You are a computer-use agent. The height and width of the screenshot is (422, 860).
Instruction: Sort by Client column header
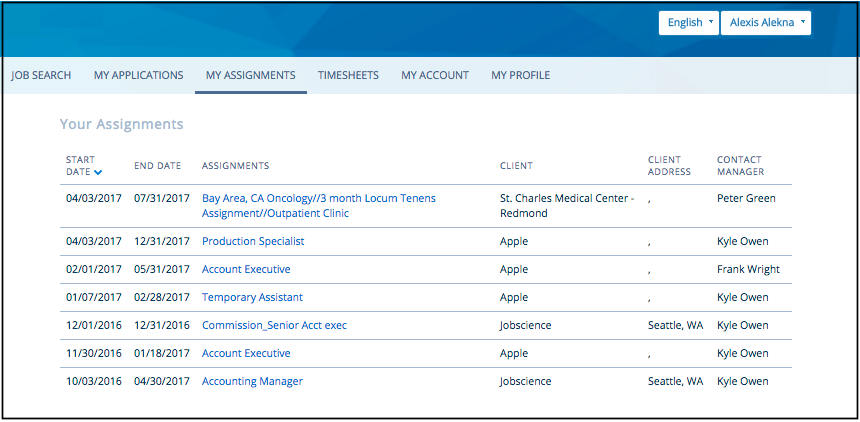(x=516, y=166)
